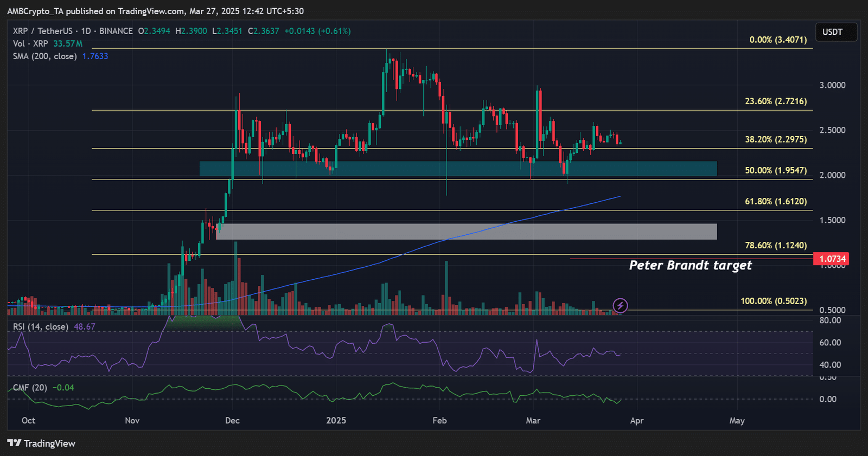The height and width of the screenshot is (456, 868).
Task: Click the Peter Brandt target text
Action: click(690, 265)
